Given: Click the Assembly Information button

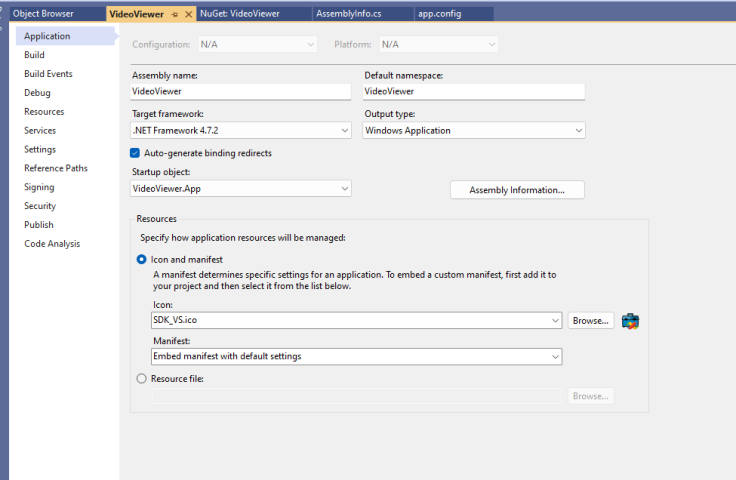Looking at the screenshot, I should 517,190.
